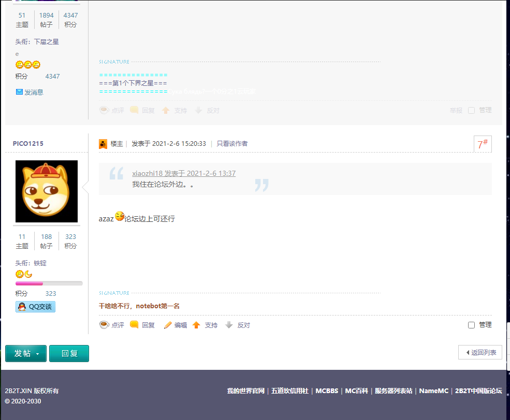Click the orange up arrow 支持 icon in post 7
Viewport: 510px width, 420px height.
point(196,325)
